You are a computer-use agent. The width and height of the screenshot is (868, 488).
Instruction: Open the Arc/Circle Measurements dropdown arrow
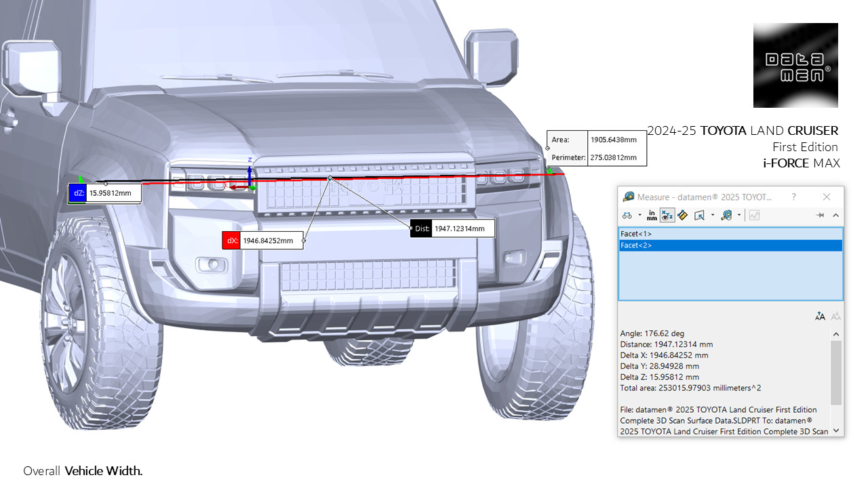coord(639,216)
